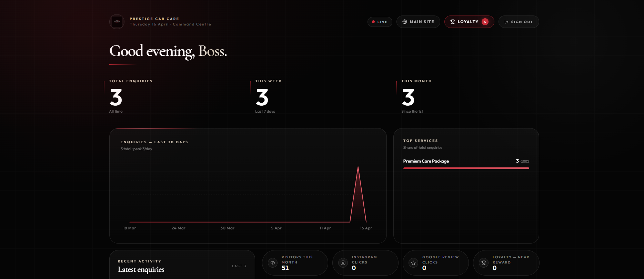Click 'Thursday 16 April · Command Centre' text

click(170, 24)
